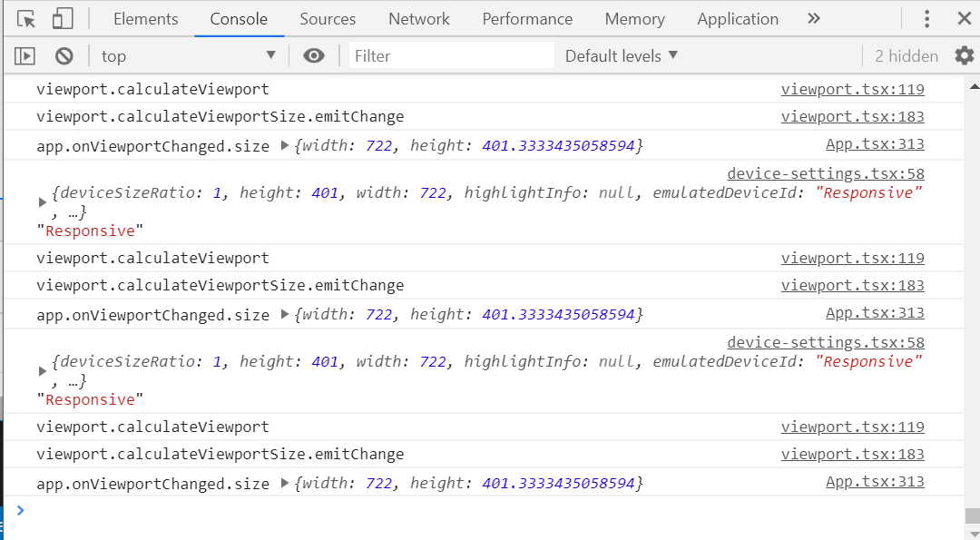980x540 pixels.
Task: Open the Default levels dropdown
Action: [621, 55]
